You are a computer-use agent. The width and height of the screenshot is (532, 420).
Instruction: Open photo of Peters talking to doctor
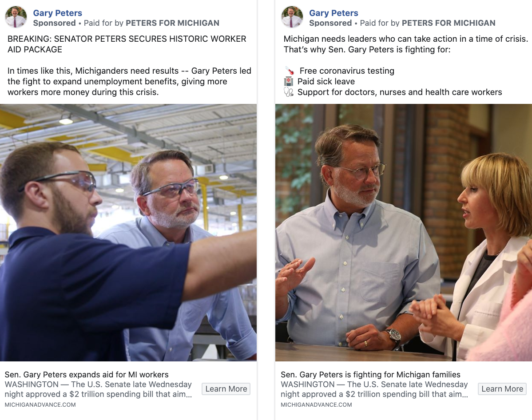click(403, 232)
